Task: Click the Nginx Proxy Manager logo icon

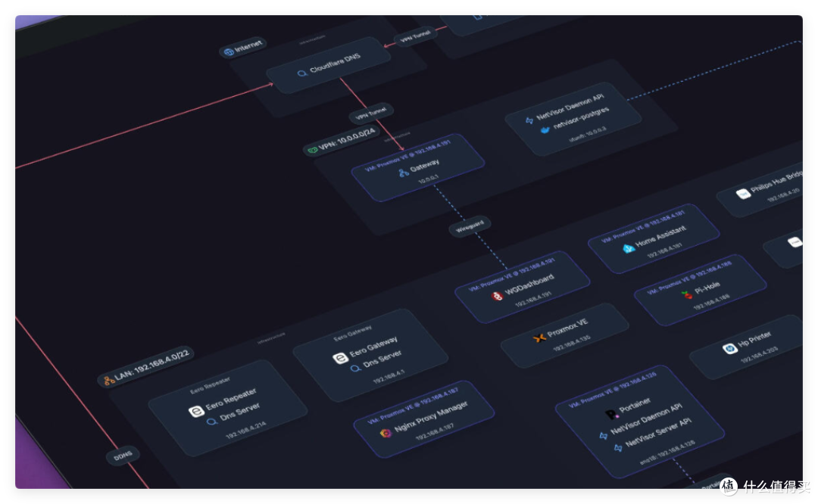Action: pyautogui.click(x=386, y=433)
